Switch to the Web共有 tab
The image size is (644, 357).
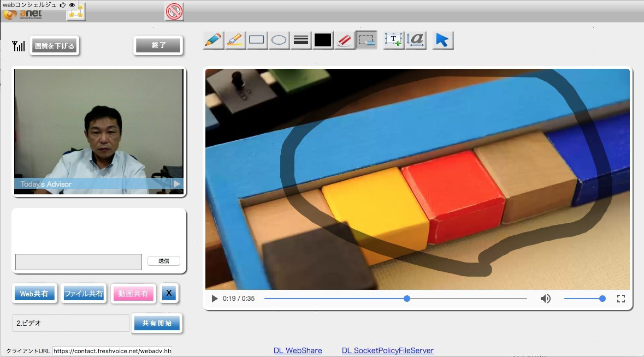coord(34,294)
